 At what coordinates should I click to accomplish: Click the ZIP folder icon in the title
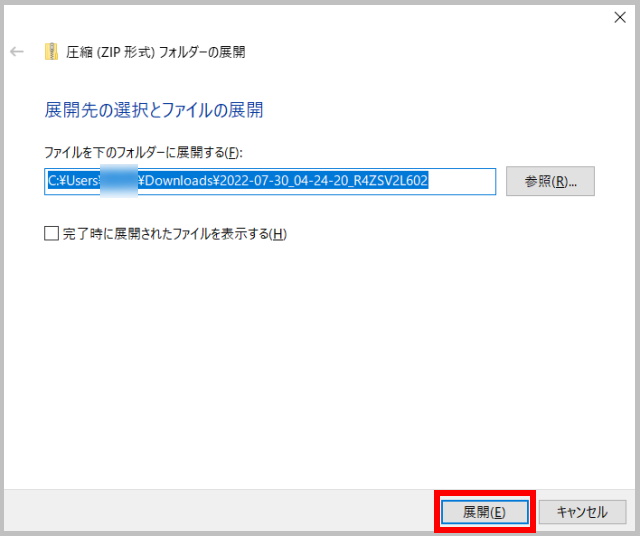click(51, 52)
